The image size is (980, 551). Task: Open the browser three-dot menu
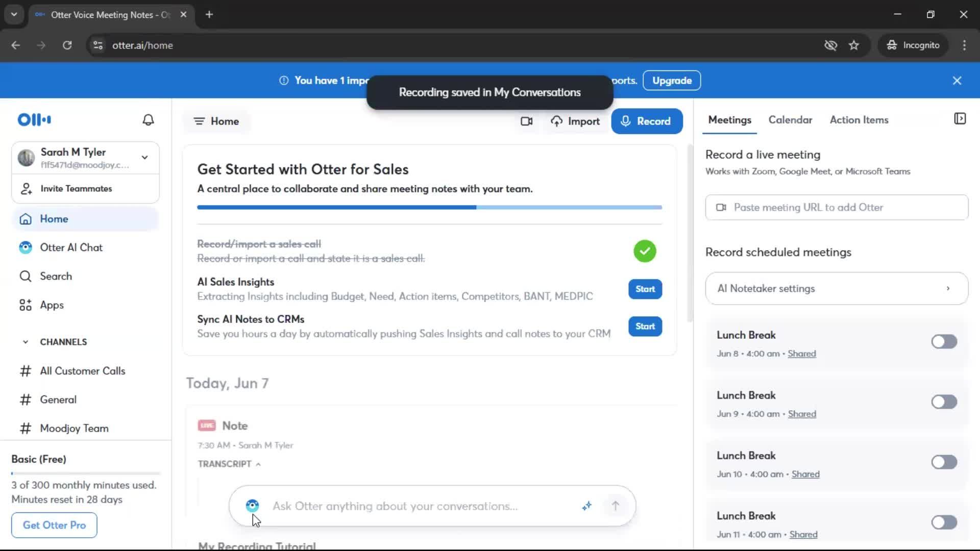964,45
